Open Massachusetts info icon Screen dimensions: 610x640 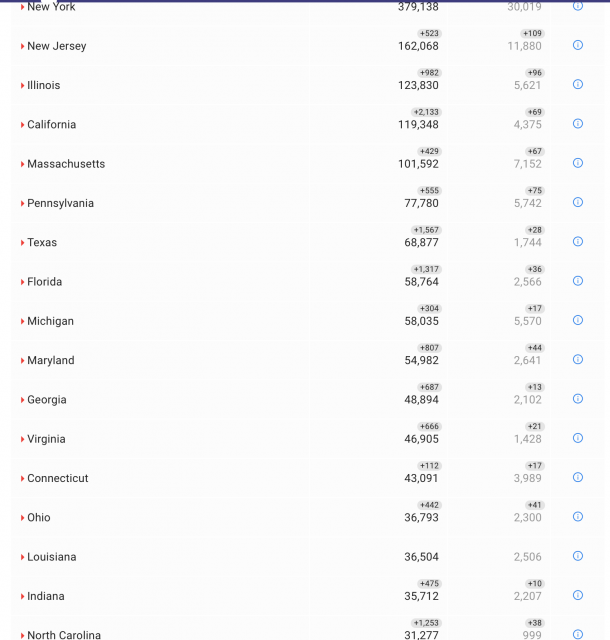[578, 163]
